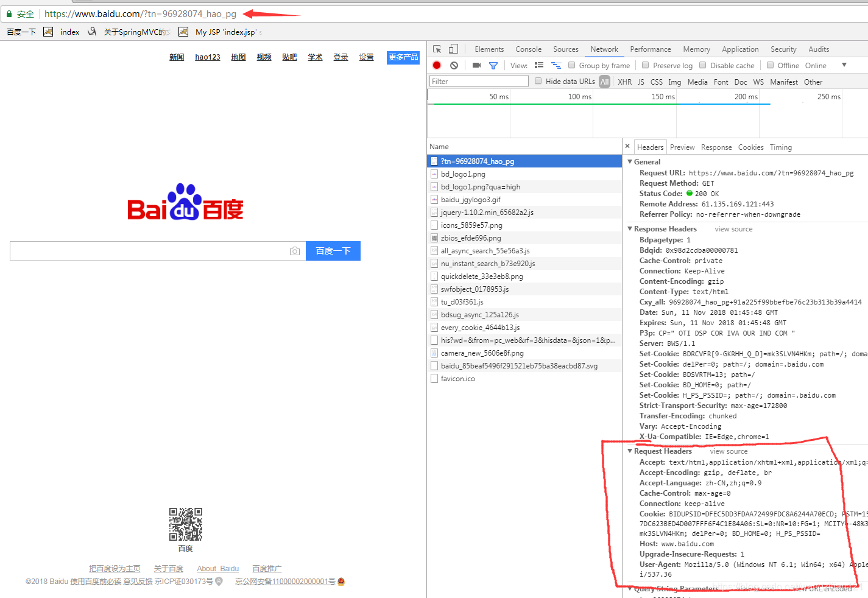868x598 pixels.
Task: Click the inspect element picker icon
Action: point(437,49)
